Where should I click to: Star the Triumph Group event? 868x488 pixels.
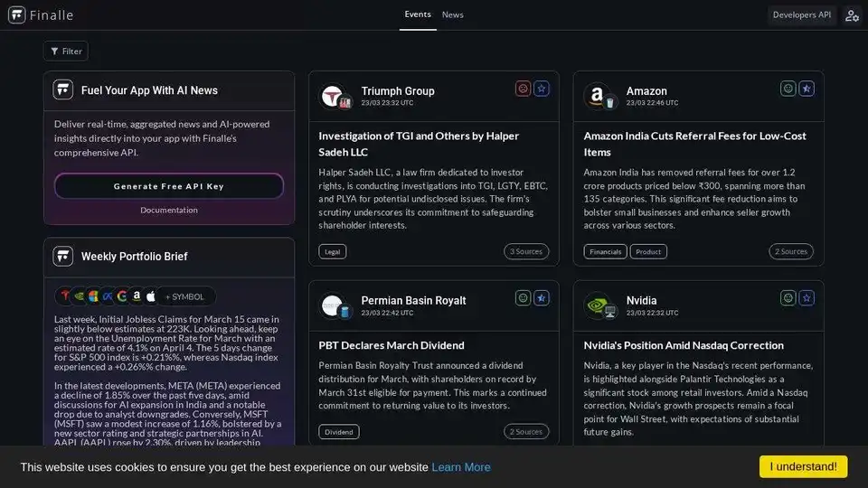point(542,89)
